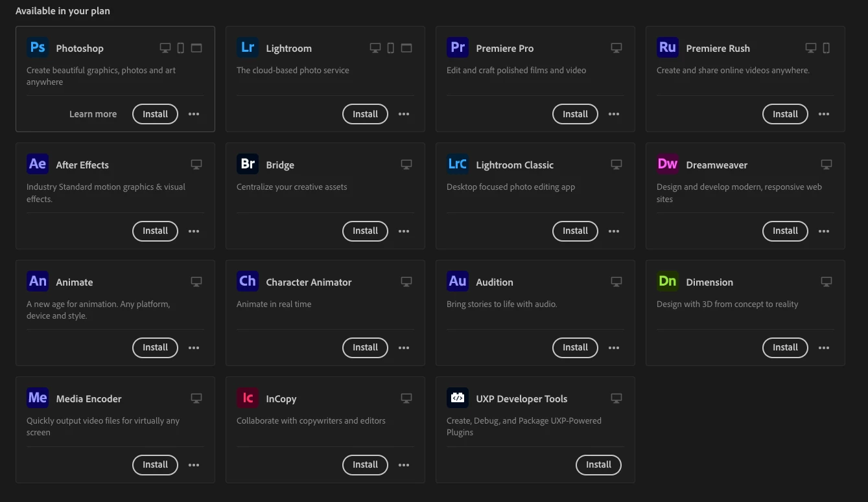The image size is (868, 502).
Task: Click Dreamweaver's desktop platform icon
Action: point(827,165)
